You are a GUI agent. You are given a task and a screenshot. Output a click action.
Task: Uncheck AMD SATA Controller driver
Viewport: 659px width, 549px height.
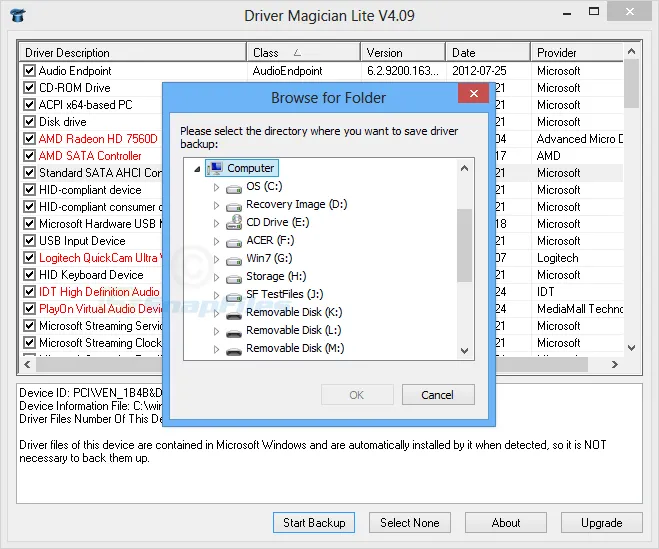pos(29,156)
